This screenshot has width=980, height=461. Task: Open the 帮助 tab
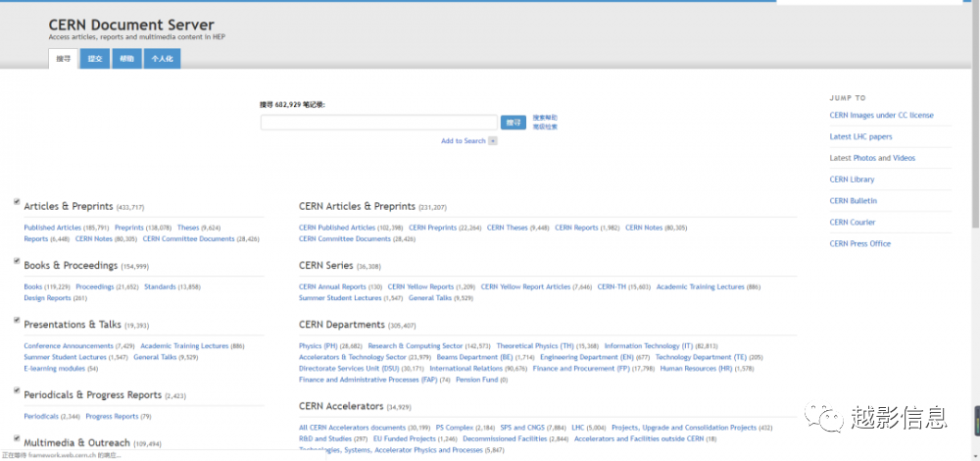tap(126, 59)
